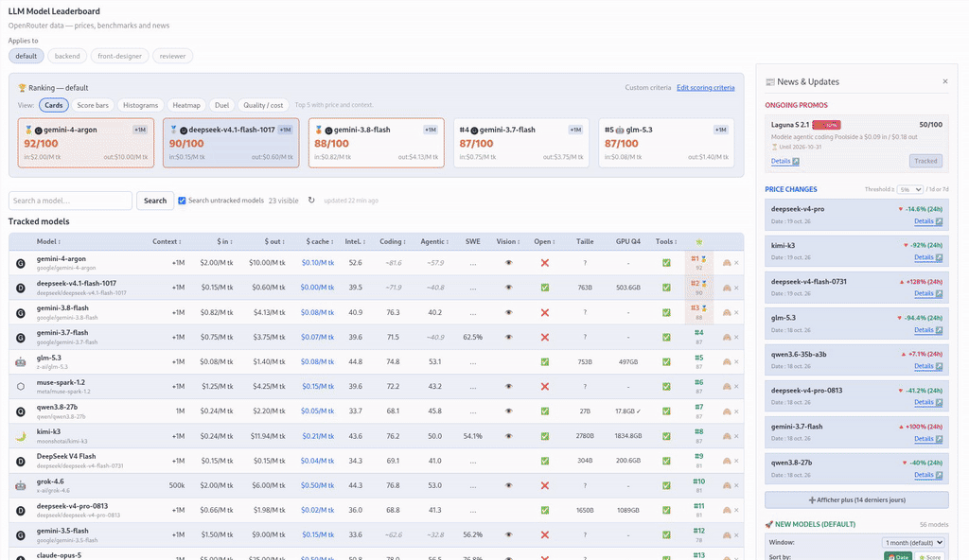Open 'Edit scoring criteria' link
Viewport: 969px width, 560px height.
[x=705, y=88]
